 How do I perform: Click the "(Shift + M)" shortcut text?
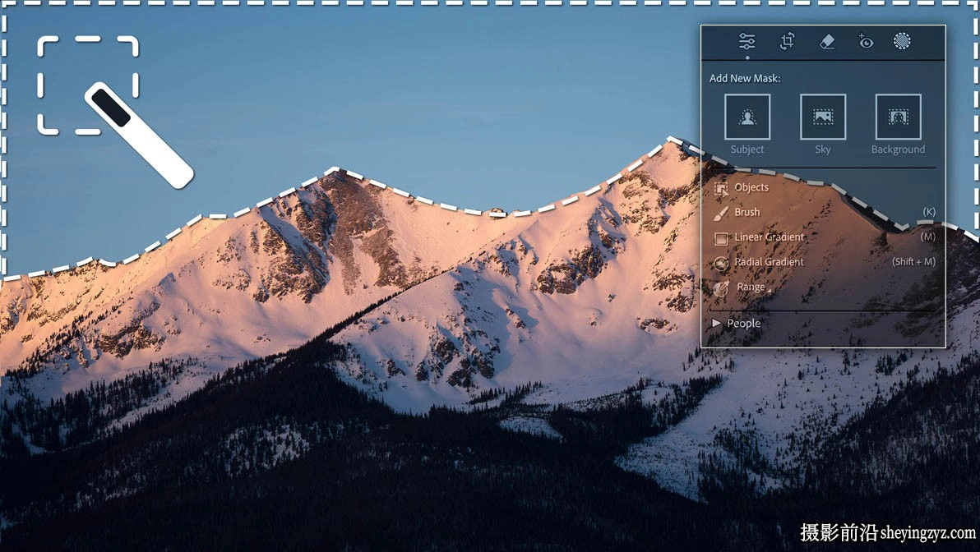(x=913, y=262)
